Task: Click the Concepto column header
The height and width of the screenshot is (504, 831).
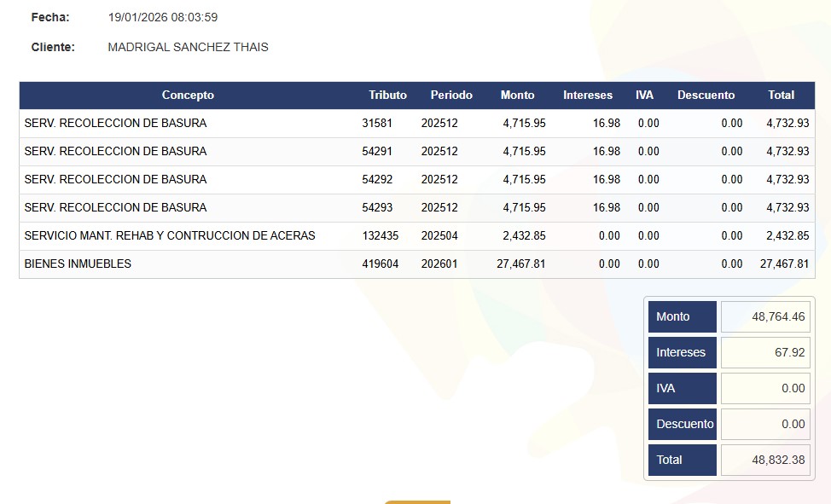Action: (x=188, y=96)
